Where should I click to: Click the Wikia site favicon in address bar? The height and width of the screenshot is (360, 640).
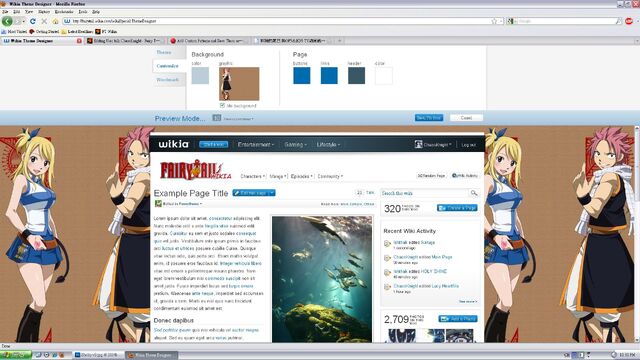tap(67, 21)
